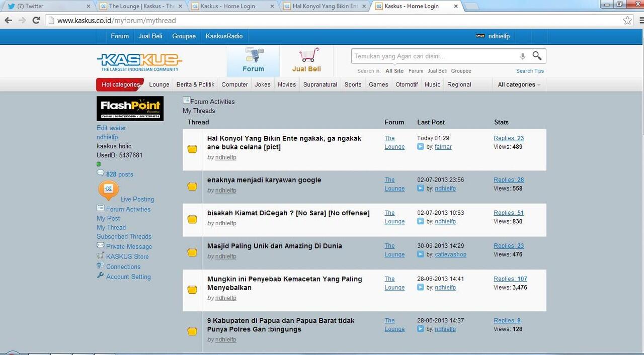
Task: Click KASKUS Store cart icon in sidebar
Action: click(x=101, y=256)
